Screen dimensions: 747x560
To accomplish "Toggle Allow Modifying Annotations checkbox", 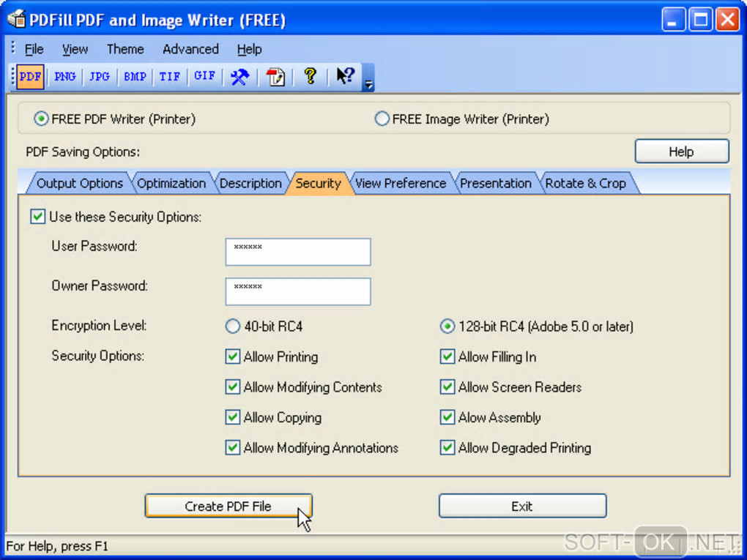I will [232, 447].
